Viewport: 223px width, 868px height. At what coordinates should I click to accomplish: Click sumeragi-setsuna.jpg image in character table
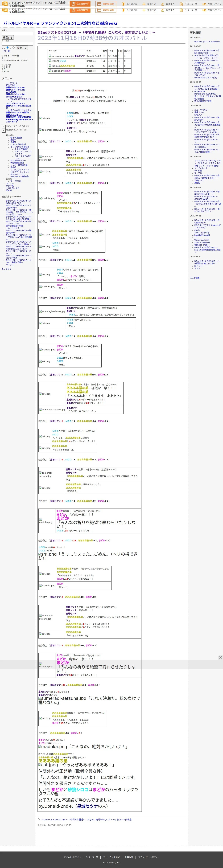point(61,56)
